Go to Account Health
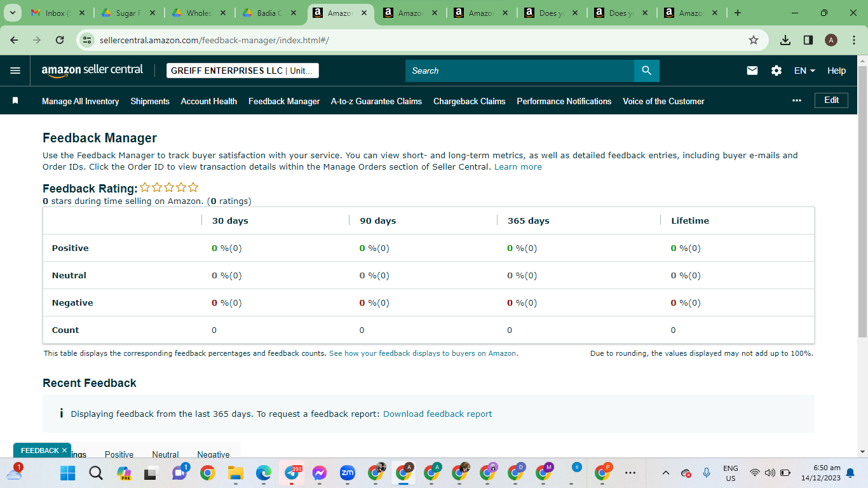This screenshot has width=868, height=488. pos(209,101)
